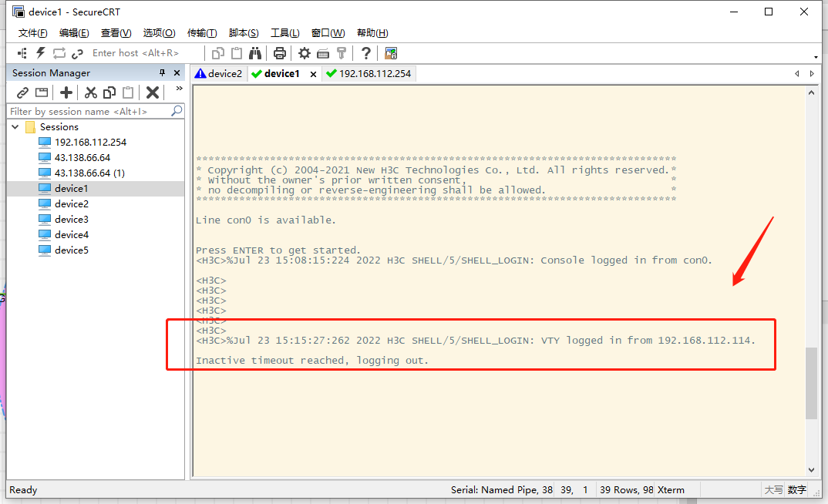
Task: Click the Copy icon in main toolbar
Action: coord(217,53)
